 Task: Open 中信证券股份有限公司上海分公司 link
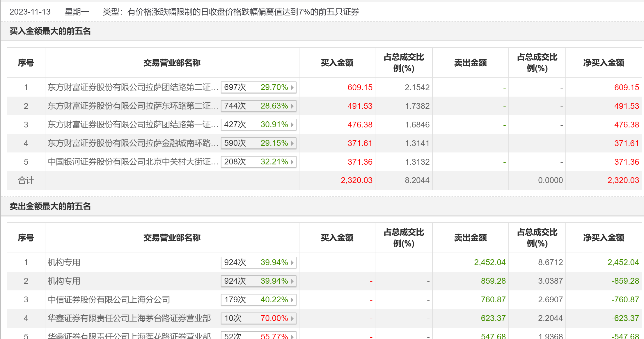pos(109,300)
